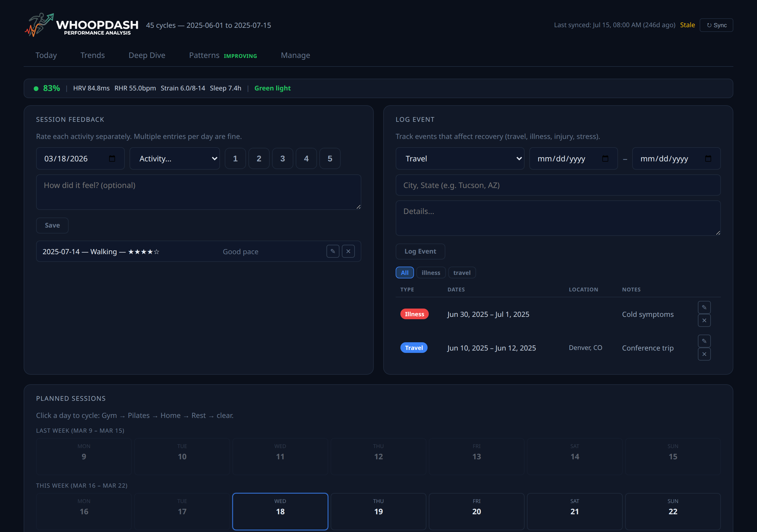Edit the Walking session entry
The image size is (757, 532).
coord(333,251)
